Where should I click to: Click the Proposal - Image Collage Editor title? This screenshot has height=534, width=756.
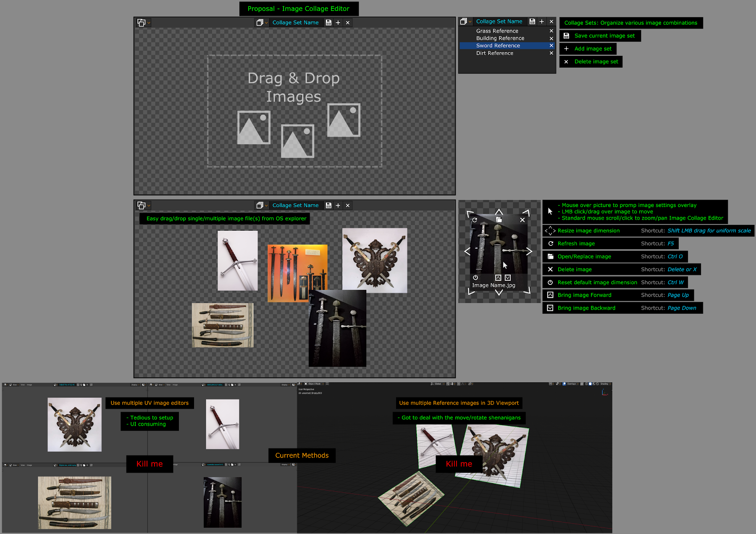(x=299, y=9)
